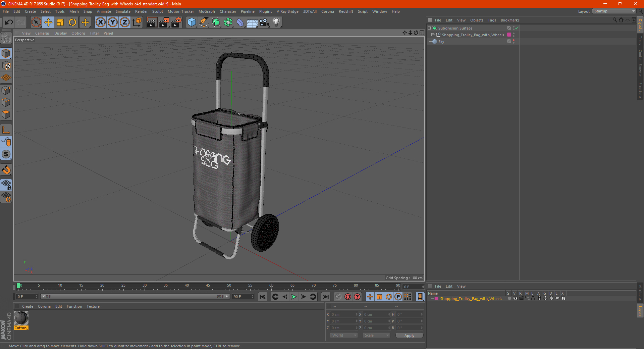
Task: Activate the Move tool in top toolbar
Action: 48,22
